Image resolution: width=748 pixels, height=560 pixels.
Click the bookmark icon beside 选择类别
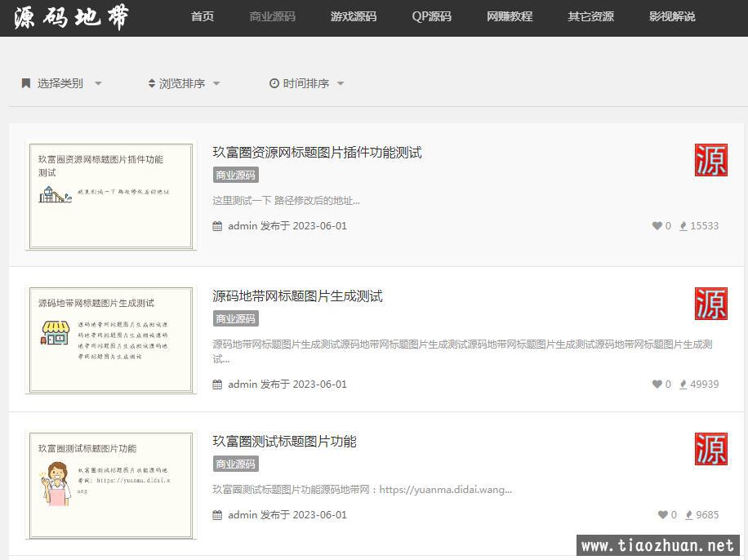[26, 83]
